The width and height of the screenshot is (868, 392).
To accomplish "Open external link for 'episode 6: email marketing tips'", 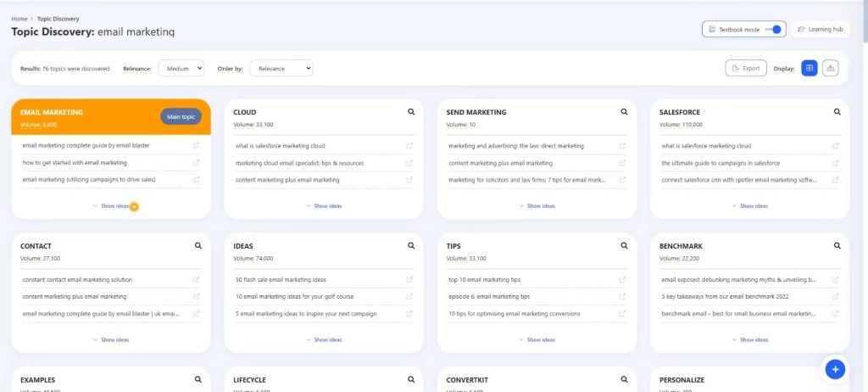I will [622, 297].
